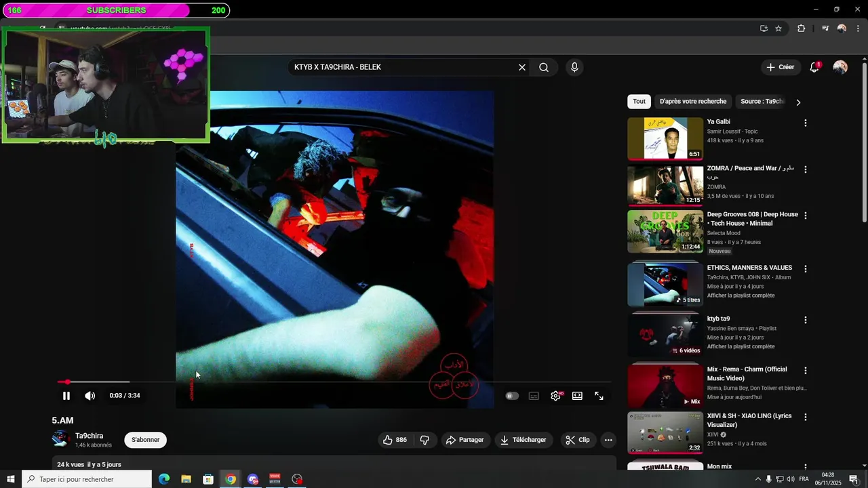Open more actions ellipsis under video
The image size is (868, 488).
click(608, 440)
